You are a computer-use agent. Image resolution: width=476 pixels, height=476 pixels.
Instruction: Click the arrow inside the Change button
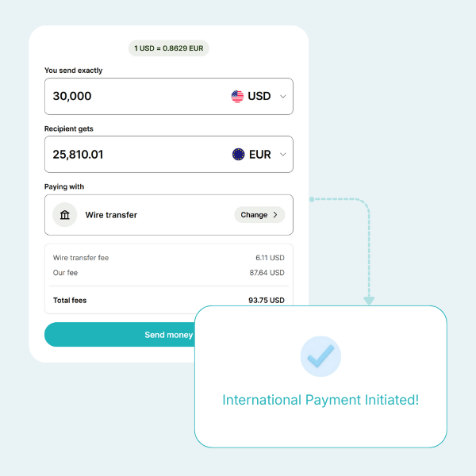[275, 215]
